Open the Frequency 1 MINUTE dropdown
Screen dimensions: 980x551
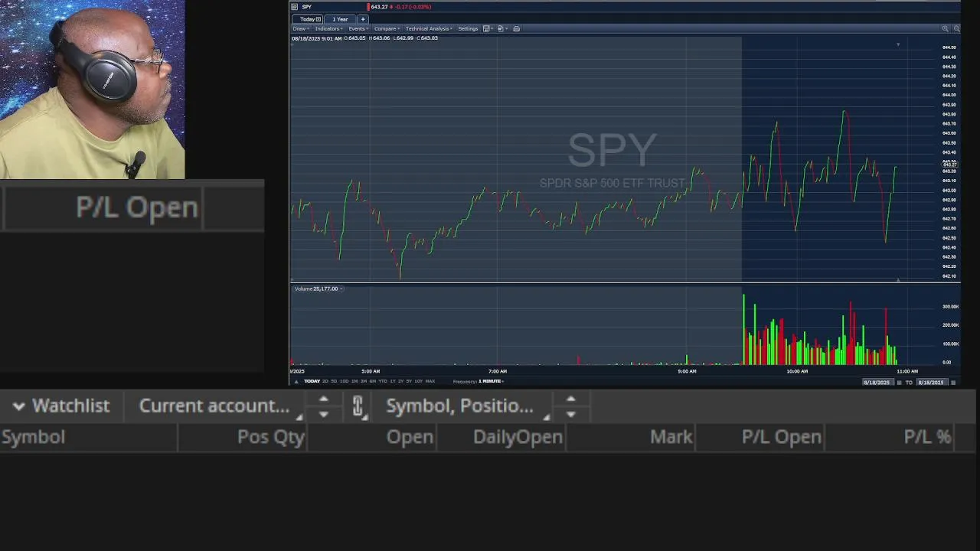[x=492, y=381]
